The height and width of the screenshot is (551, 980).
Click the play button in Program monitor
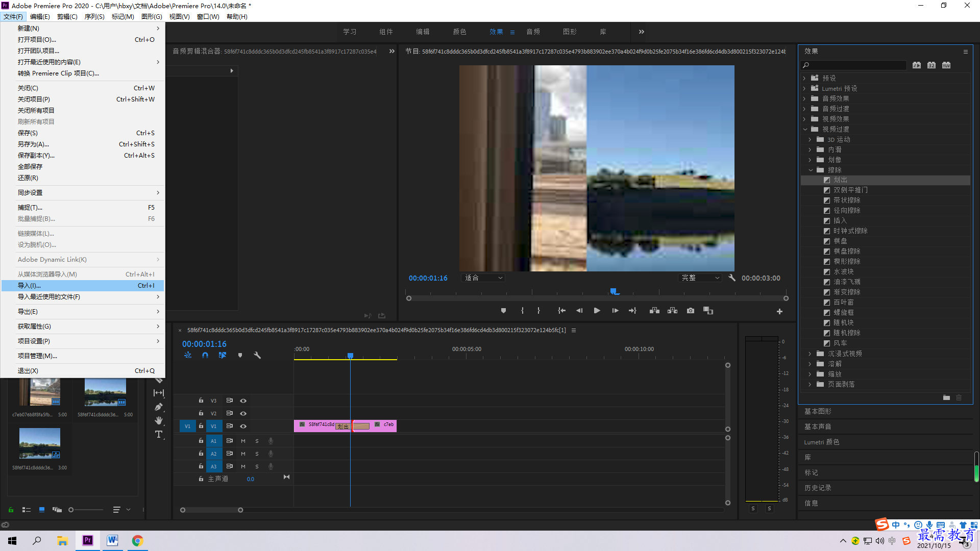597,311
